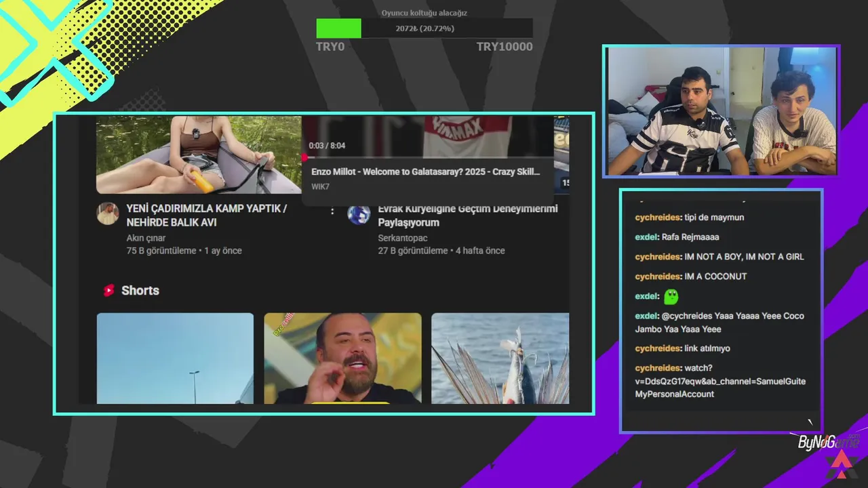
Task: Click the green emote in exdel's message
Action: coord(671,296)
